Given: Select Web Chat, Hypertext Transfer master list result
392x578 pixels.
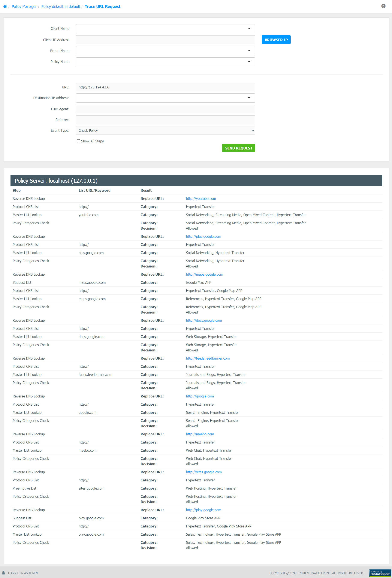Looking at the screenshot, I should pyautogui.click(x=209, y=450).
